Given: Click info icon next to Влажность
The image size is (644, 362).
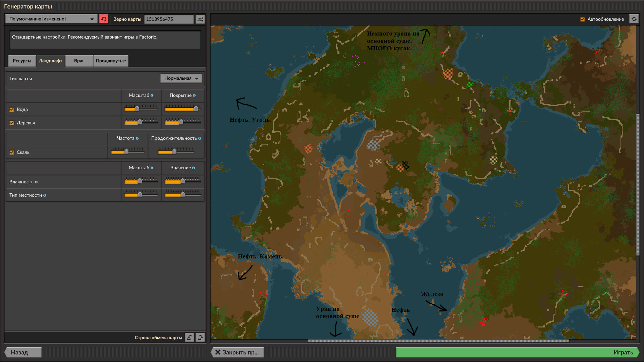Looking at the screenshot, I should pyautogui.click(x=36, y=182).
